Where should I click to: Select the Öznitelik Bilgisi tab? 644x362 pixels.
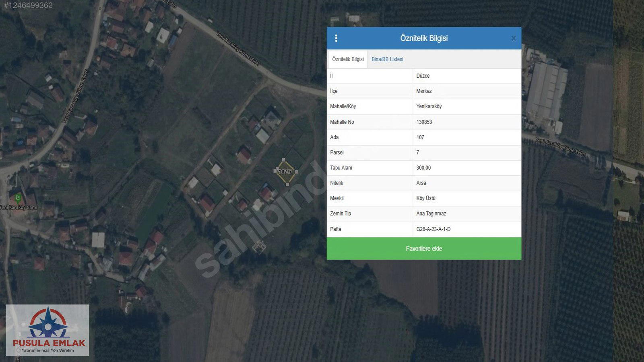348,59
